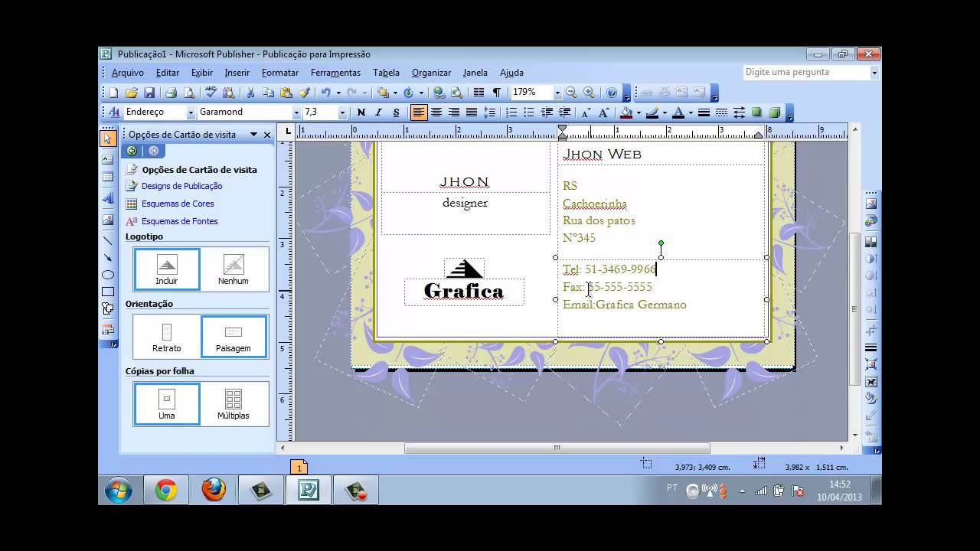Toggle Align Right text alignment
This screenshot has width=980, height=551.
point(454,112)
